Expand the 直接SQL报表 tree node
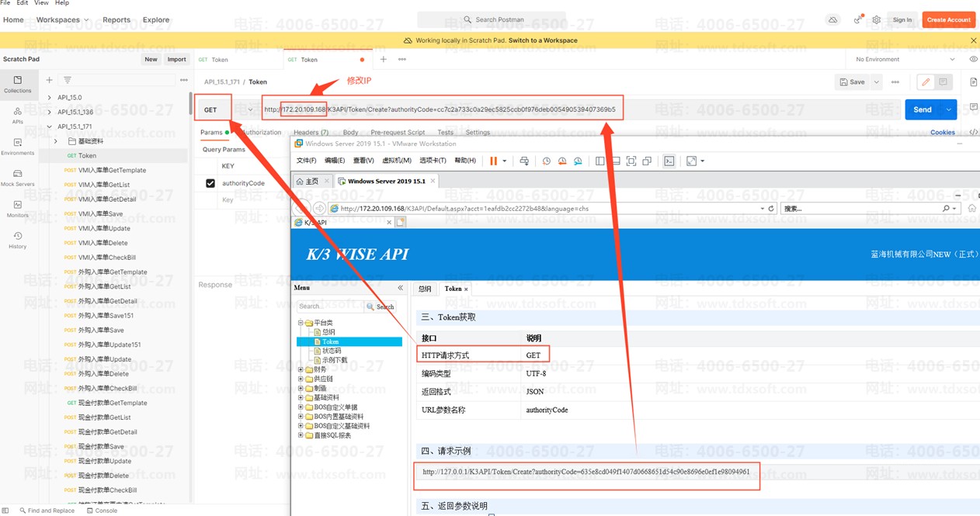 pyautogui.click(x=301, y=435)
